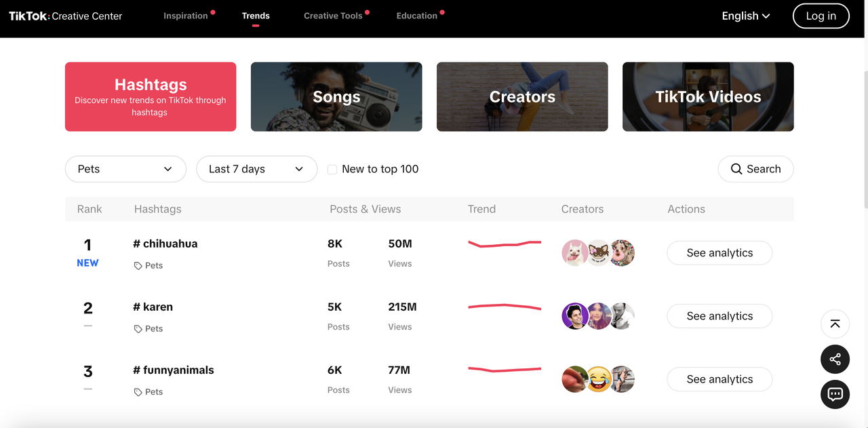Click third creator avatar for chihuahua
Image resolution: width=868 pixels, height=428 pixels.
[x=622, y=253]
